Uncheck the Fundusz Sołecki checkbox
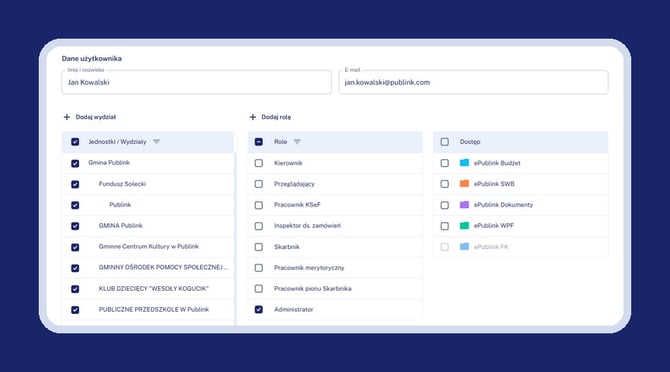The height and width of the screenshot is (372, 670). tap(75, 184)
